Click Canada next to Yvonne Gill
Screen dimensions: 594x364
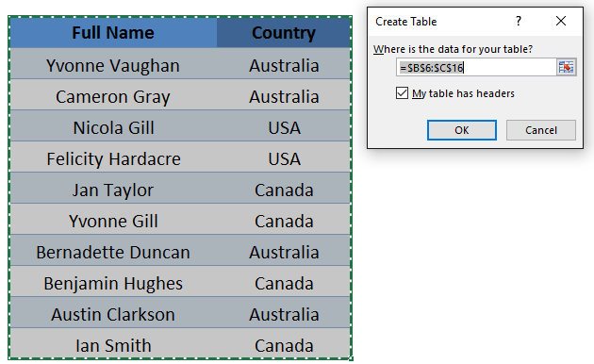pyautogui.click(x=284, y=220)
